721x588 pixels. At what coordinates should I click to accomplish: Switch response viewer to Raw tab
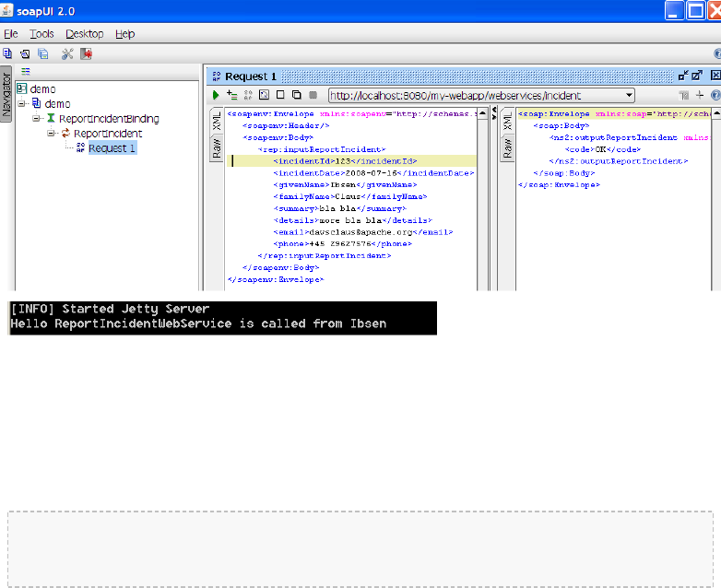coord(507,148)
